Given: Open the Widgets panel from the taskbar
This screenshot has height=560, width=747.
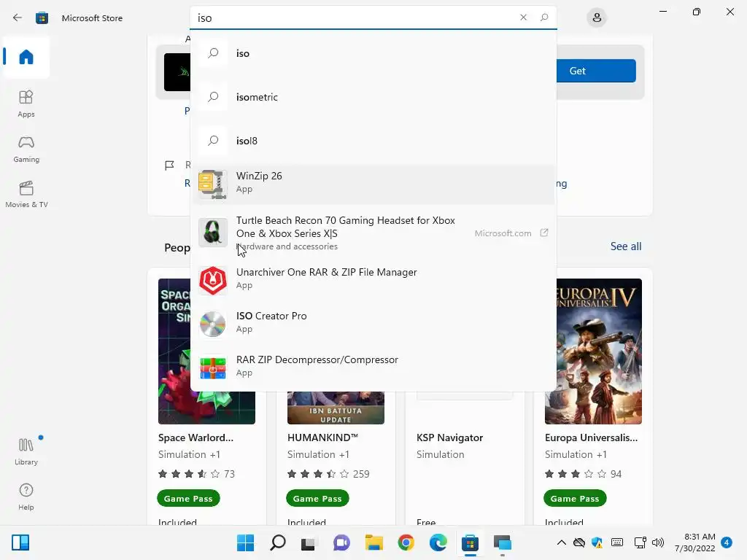Looking at the screenshot, I should (20, 542).
